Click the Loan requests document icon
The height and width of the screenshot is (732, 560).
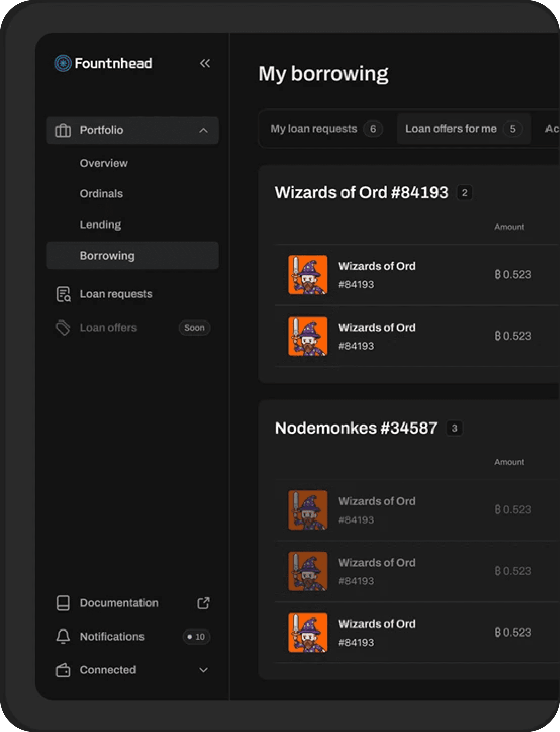[x=63, y=294]
